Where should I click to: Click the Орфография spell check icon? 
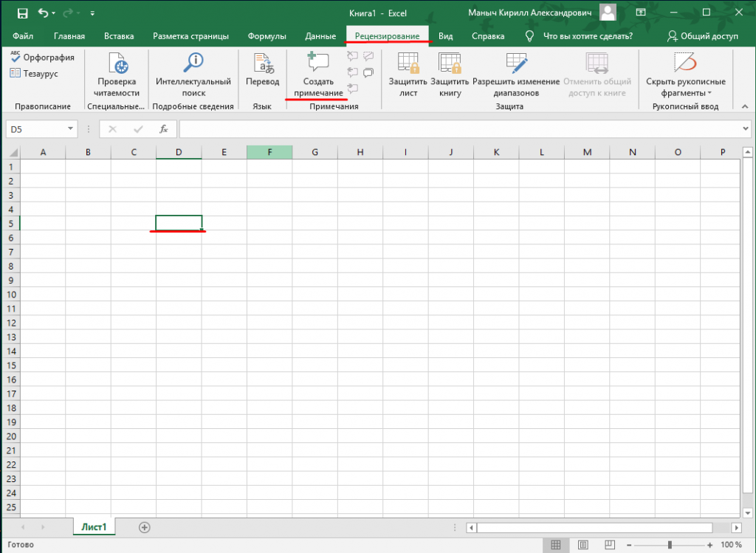pos(16,58)
